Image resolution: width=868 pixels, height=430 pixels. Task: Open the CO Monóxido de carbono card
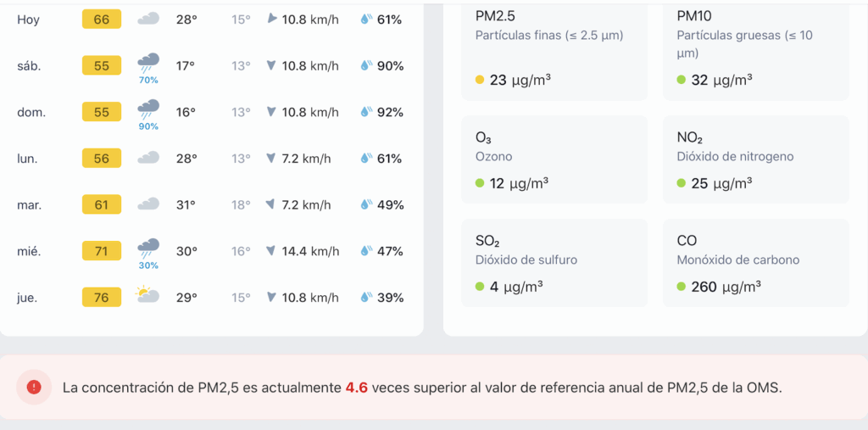pyautogui.click(x=755, y=263)
